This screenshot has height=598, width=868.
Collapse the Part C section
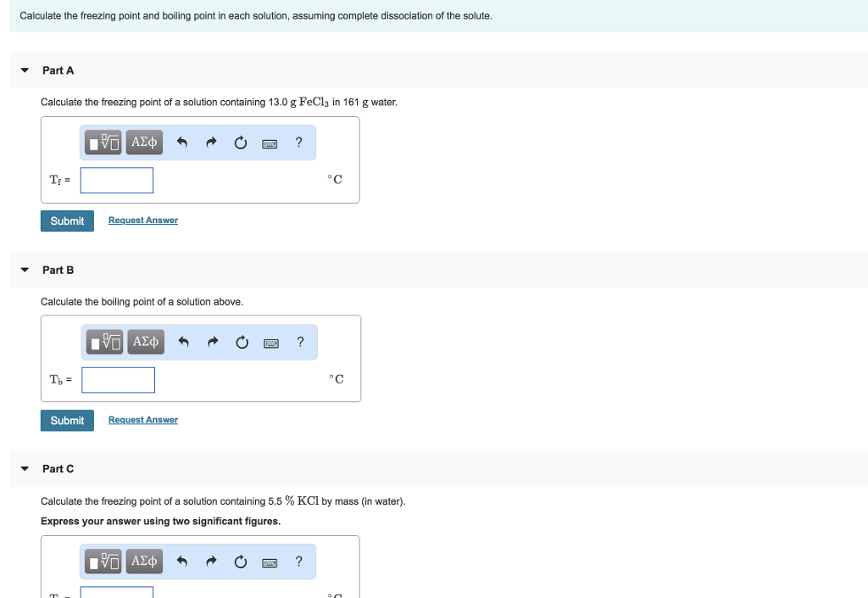tap(24, 469)
